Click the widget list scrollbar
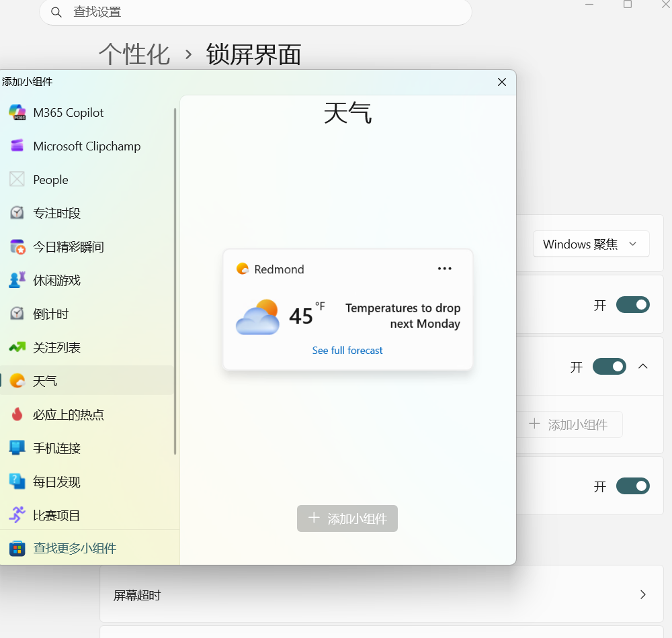Viewport: 672px width, 638px height. (x=175, y=281)
